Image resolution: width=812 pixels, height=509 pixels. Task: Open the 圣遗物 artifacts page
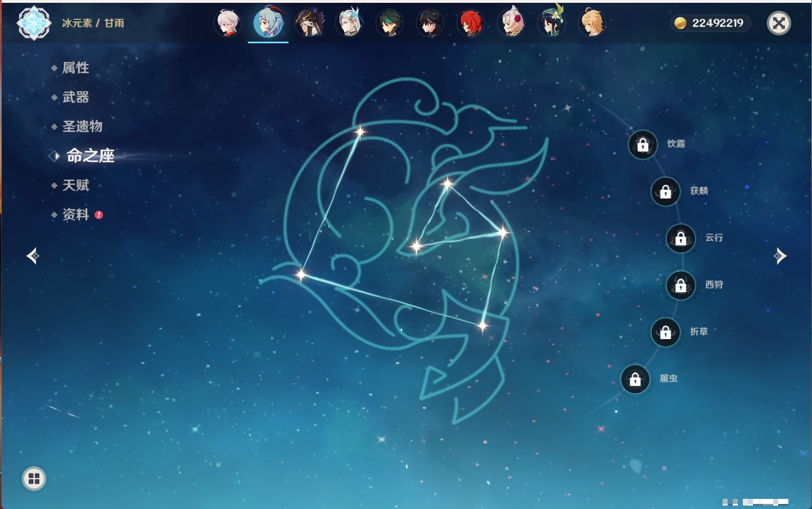click(x=82, y=127)
